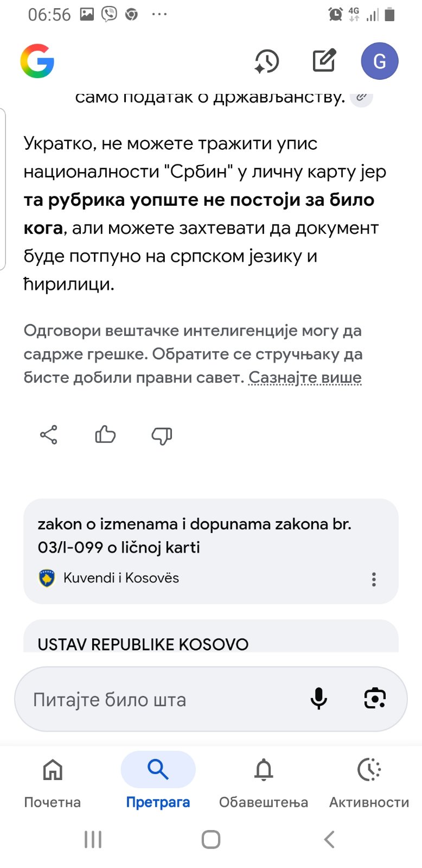The width and height of the screenshot is (422, 868).
Task: Open AI search history icon
Action: [267, 61]
